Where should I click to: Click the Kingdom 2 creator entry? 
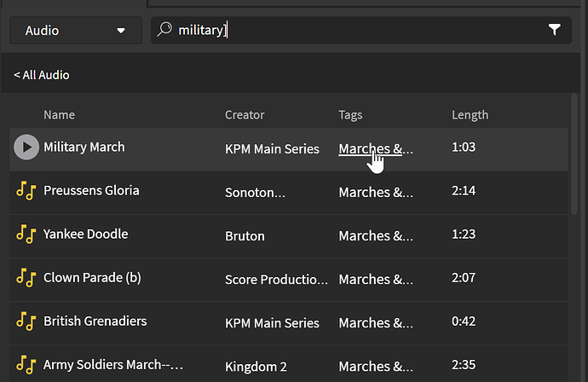click(x=256, y=367)
